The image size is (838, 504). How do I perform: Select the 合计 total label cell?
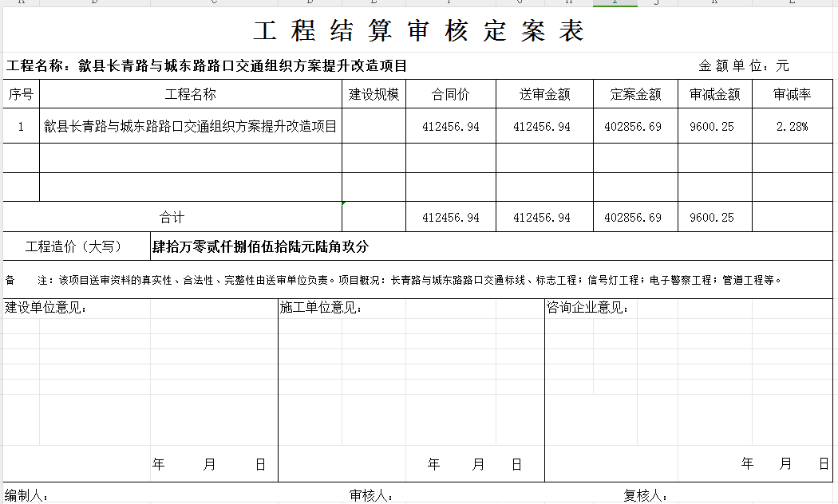tap(172, 217)
